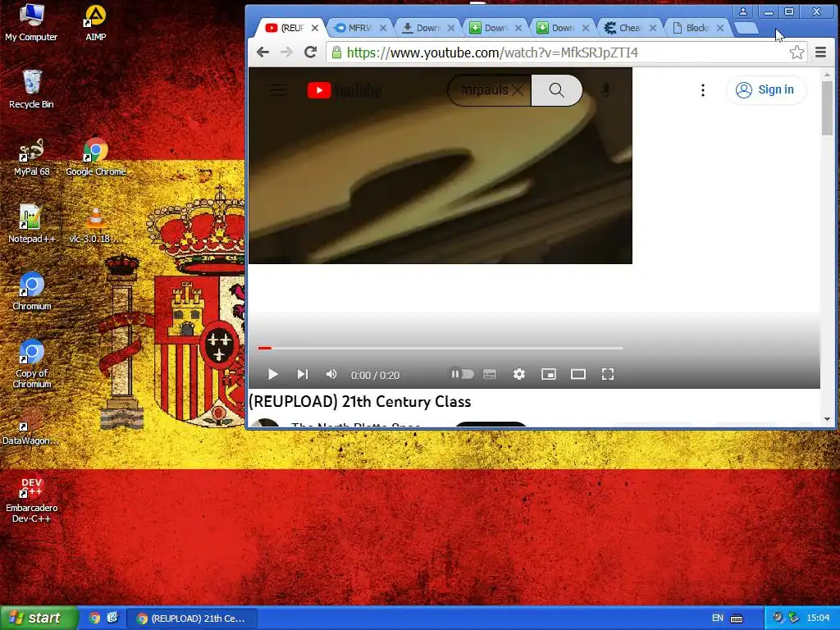
Task: Click the page vertical scrollbar thumb
Action: pyautogui.click(x=828, y=108)
